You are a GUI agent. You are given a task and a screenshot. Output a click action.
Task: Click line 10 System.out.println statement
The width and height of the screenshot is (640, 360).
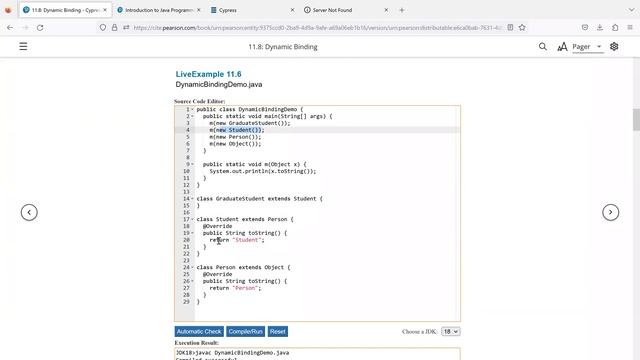pyautogui.click(x=263, y=171)
